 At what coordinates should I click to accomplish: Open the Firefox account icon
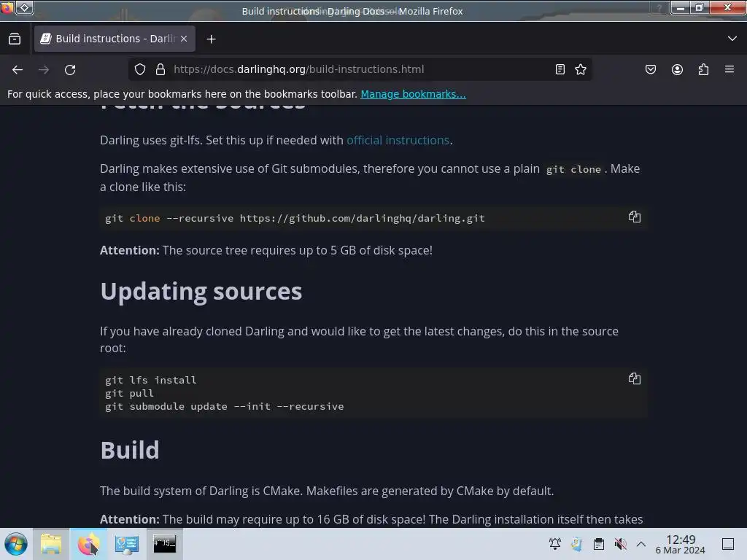(x=677, y=69)
